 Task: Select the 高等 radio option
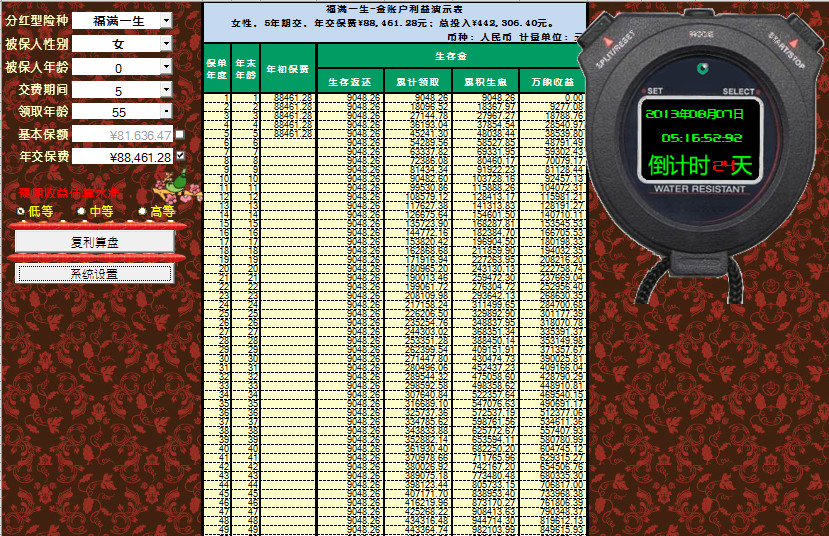[142, 211]
